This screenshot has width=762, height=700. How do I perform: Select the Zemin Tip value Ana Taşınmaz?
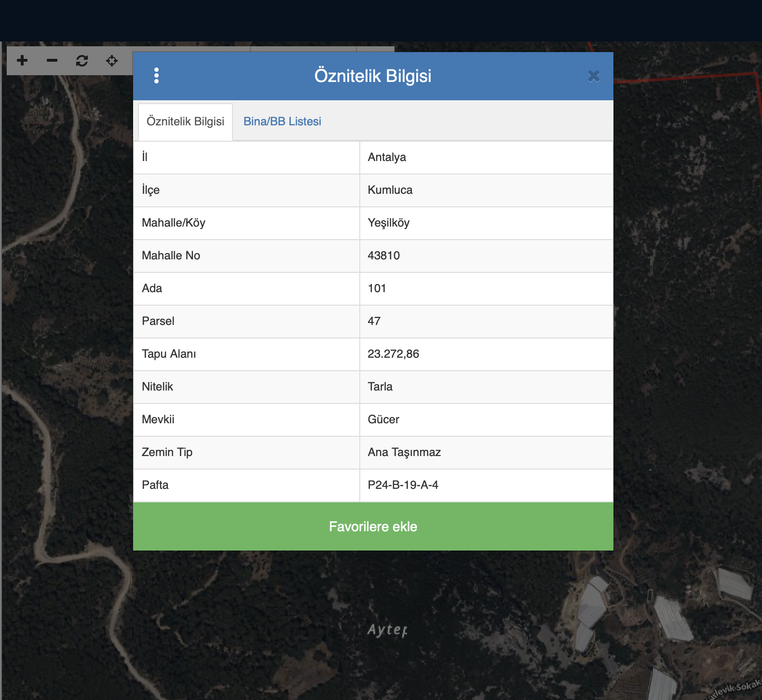pyautogui.click(x=404, y=452)
